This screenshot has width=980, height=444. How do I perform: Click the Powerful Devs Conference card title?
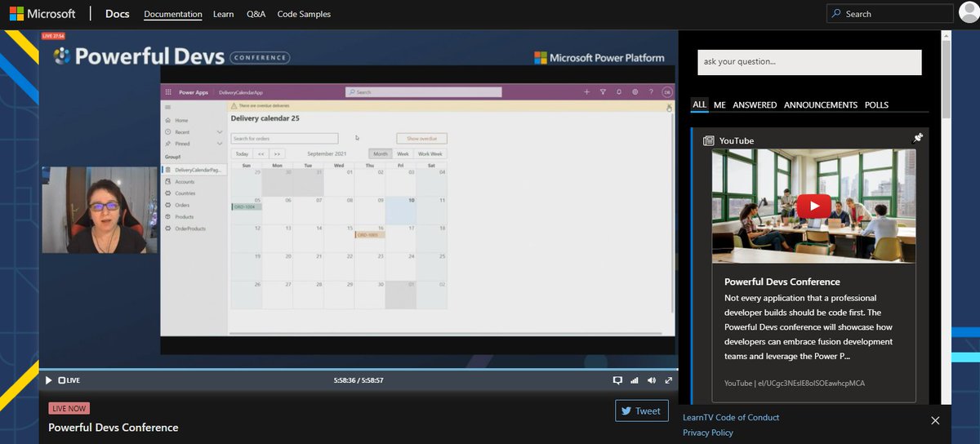[782, 282]
